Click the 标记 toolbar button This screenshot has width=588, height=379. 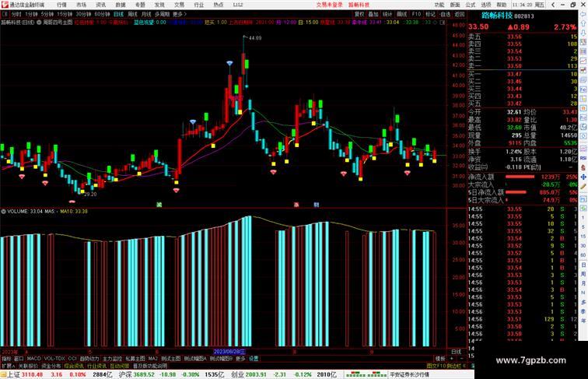tap(431, 14)
